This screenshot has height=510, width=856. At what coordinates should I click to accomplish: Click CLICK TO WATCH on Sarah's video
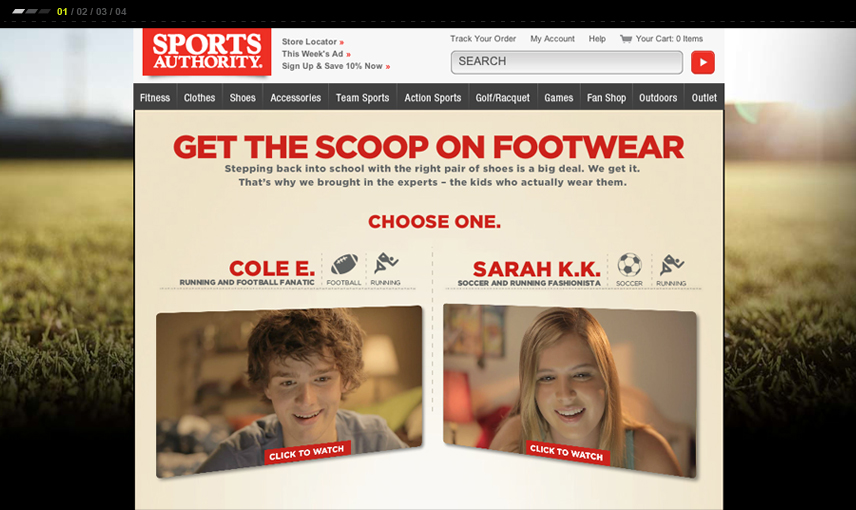(x=567, y=453)
